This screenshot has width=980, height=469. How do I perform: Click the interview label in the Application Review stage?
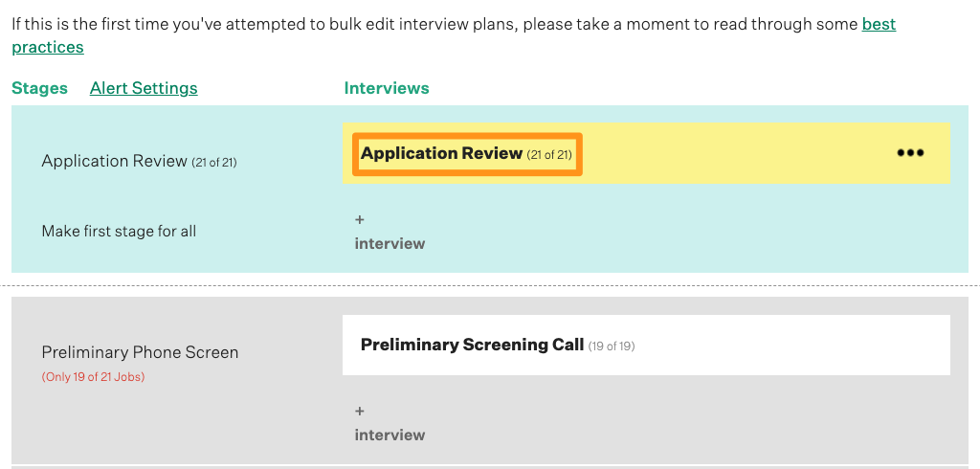[390, 243]
